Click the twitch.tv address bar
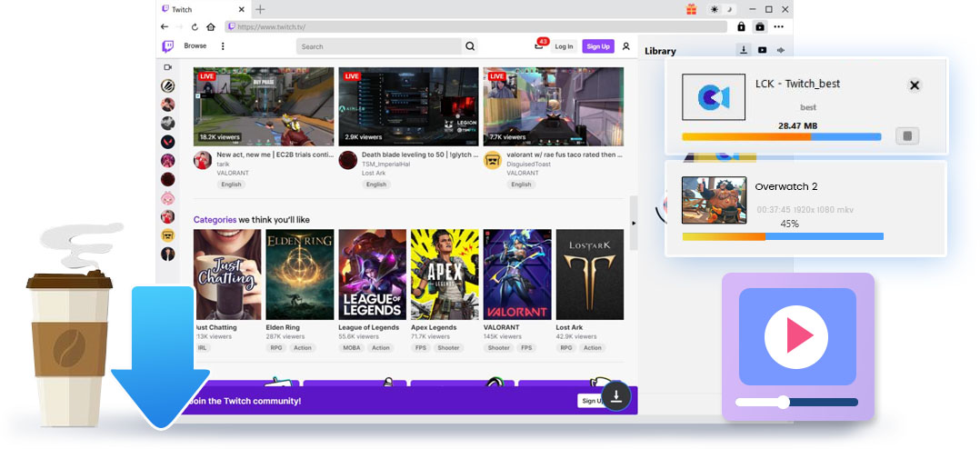 click(x=476, y=27)
